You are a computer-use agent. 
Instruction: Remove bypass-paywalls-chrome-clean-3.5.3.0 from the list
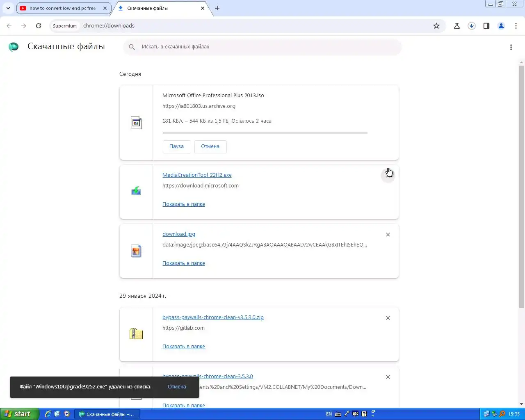click(x=388, y=377)
